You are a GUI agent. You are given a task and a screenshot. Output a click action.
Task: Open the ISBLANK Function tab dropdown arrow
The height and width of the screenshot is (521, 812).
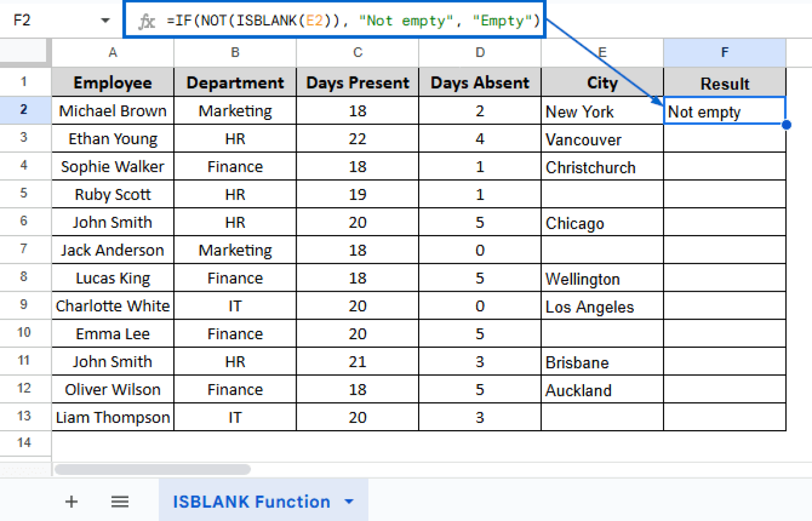(349, 501)
